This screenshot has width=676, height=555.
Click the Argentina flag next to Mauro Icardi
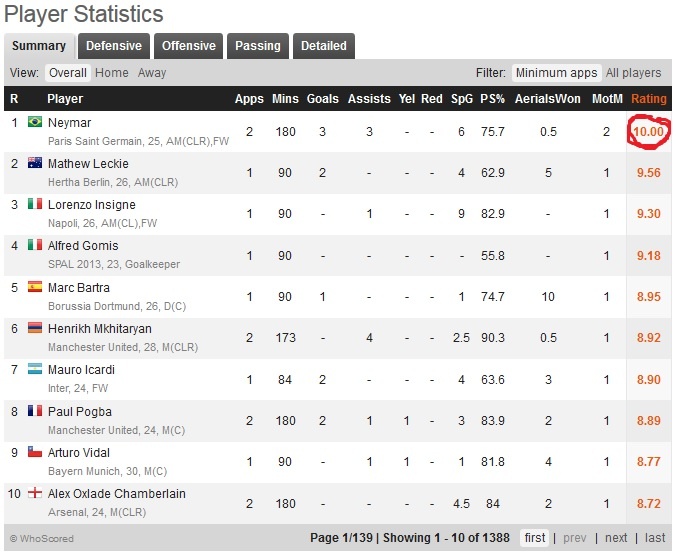pyautogui.click(x=35, y=370)
